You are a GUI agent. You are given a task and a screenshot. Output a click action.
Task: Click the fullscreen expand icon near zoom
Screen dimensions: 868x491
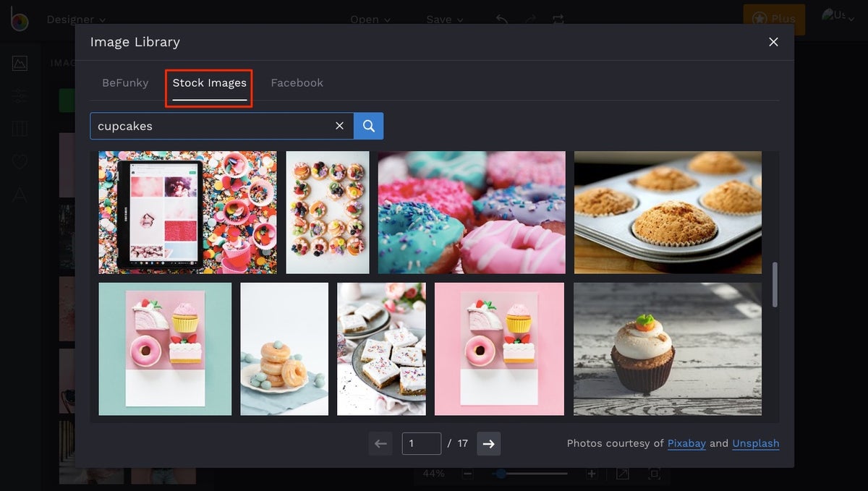(623, 474)
